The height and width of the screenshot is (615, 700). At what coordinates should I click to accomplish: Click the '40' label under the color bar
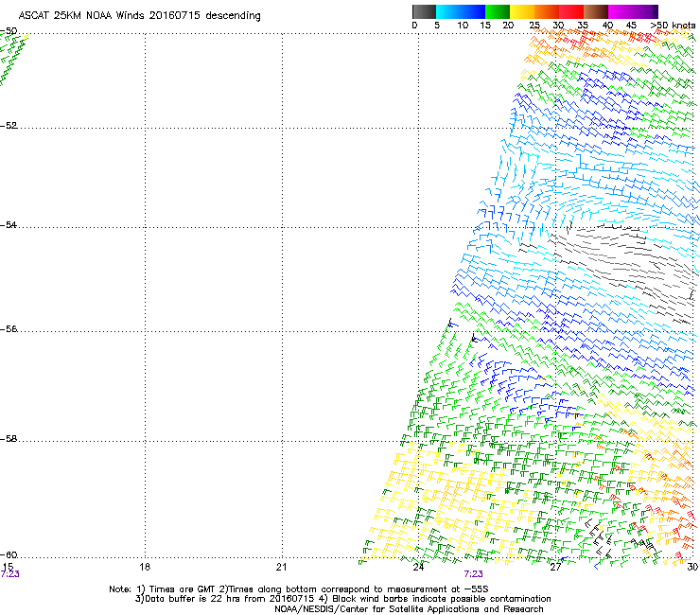coord(607,26)
